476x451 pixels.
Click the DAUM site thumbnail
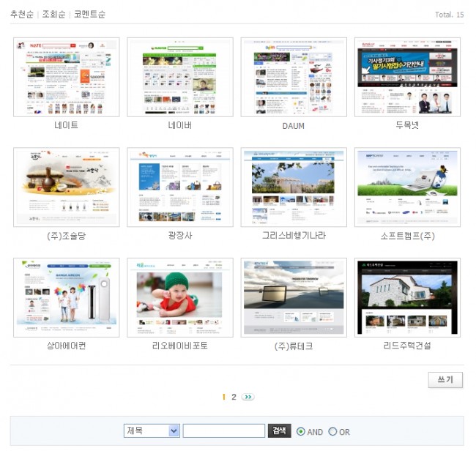(293, 77)
